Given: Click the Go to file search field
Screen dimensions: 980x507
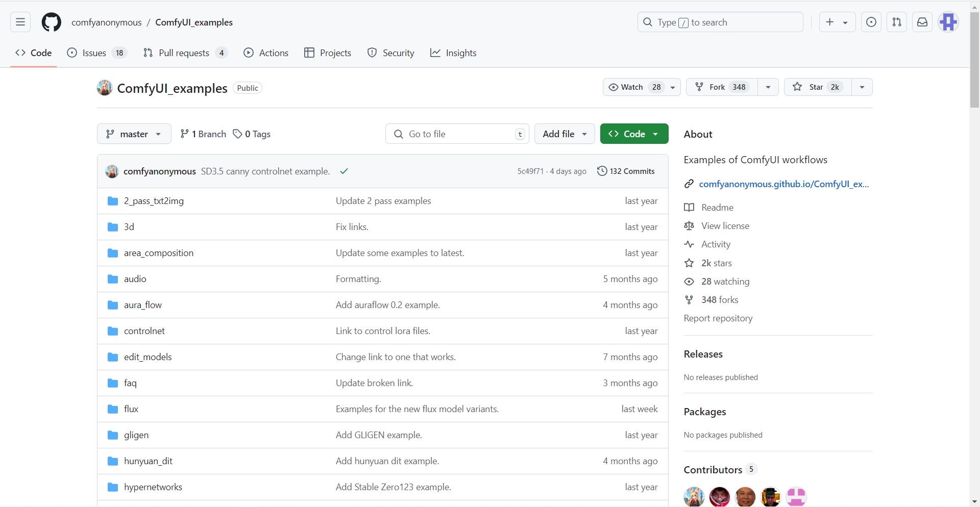Looking at the screenshot, I should point(457,134).
